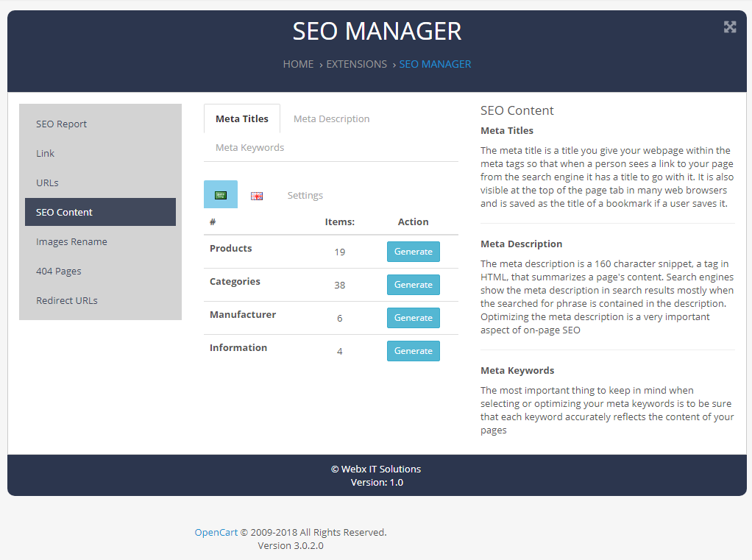Image resolution: width=752 pixels, height=560 pixels.
Task: Open Images Rename sidebar section
Action: [x=100, y=241]
